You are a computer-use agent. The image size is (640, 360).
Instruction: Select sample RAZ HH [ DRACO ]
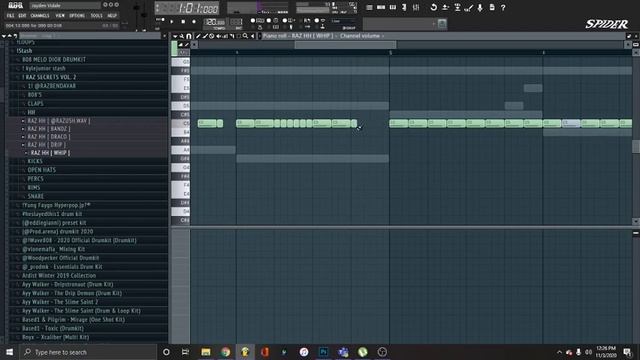49,137
